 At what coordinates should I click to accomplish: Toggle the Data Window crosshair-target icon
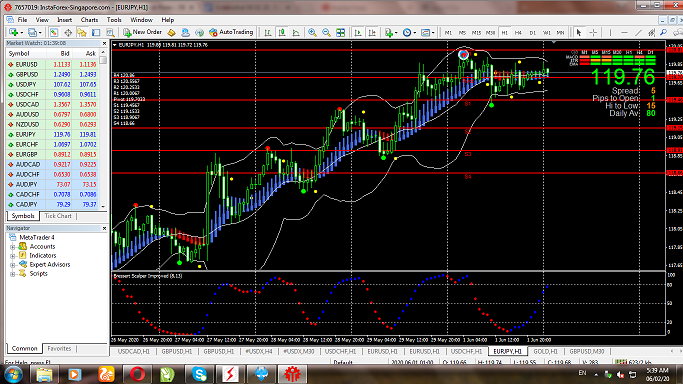pos(68,32)
